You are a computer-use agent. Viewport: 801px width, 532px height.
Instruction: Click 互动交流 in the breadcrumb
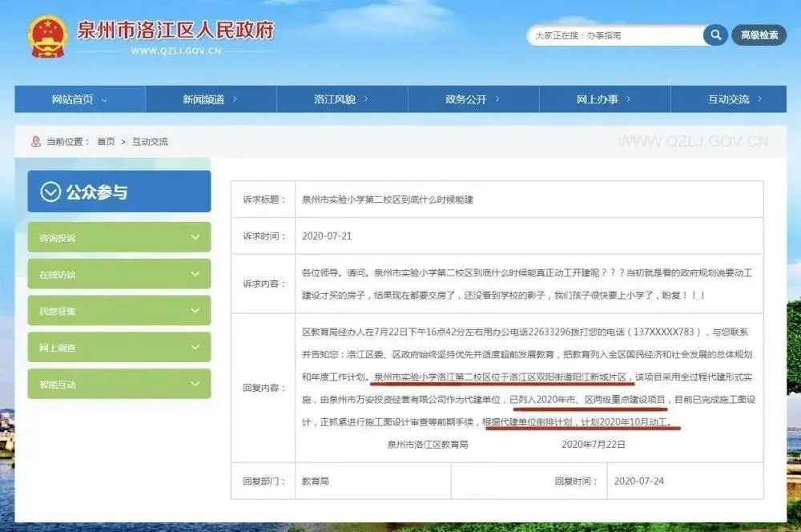pos(150,142)
